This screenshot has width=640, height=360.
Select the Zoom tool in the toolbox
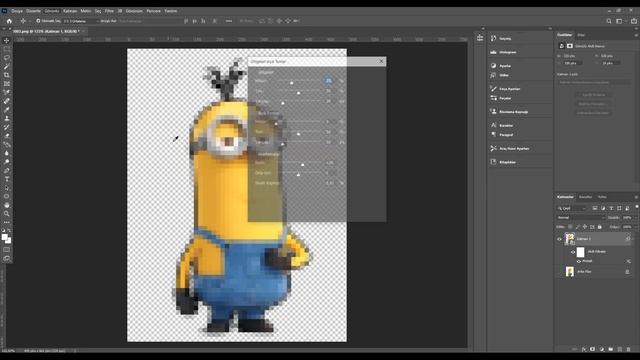tap(7, 213)
